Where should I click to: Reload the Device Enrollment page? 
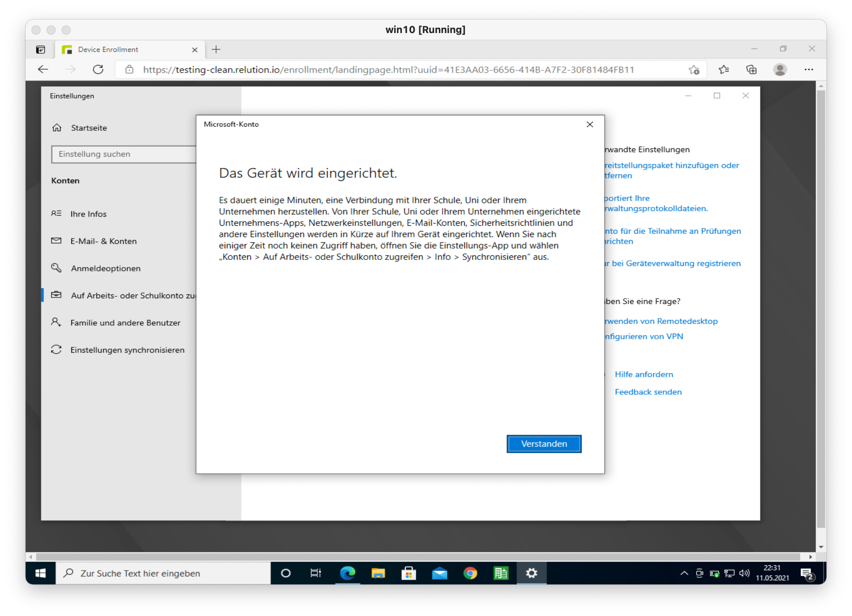(98, 69)
